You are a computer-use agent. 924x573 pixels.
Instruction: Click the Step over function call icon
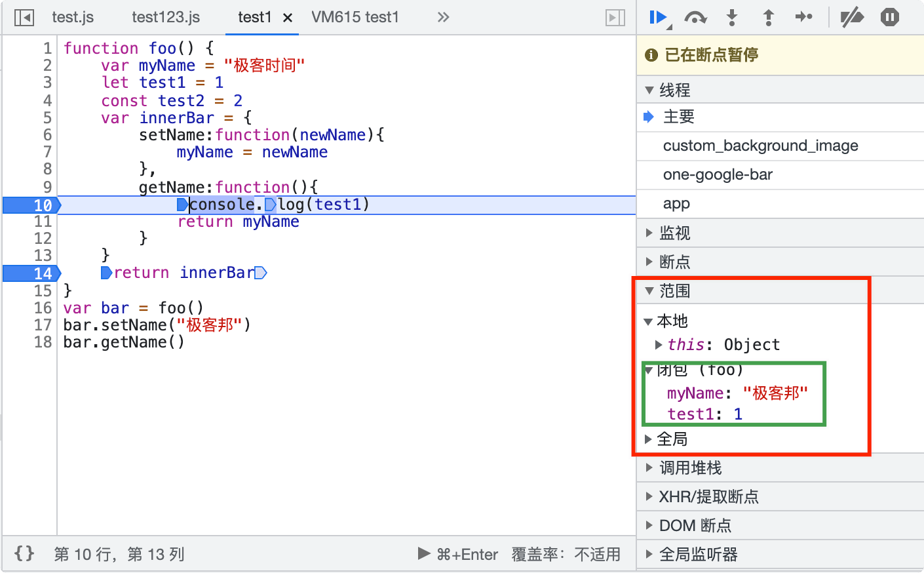(x=695, y=18)
